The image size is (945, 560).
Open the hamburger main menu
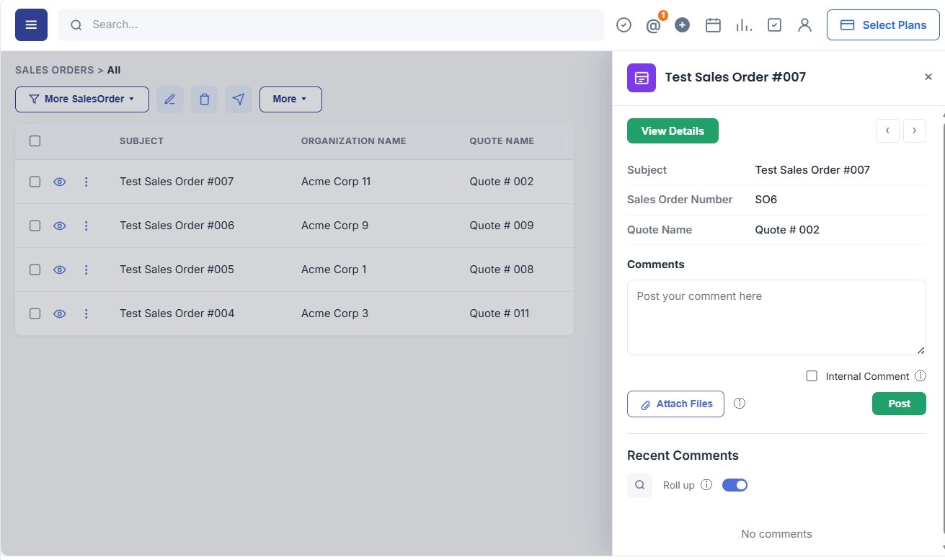pos(31,25)
